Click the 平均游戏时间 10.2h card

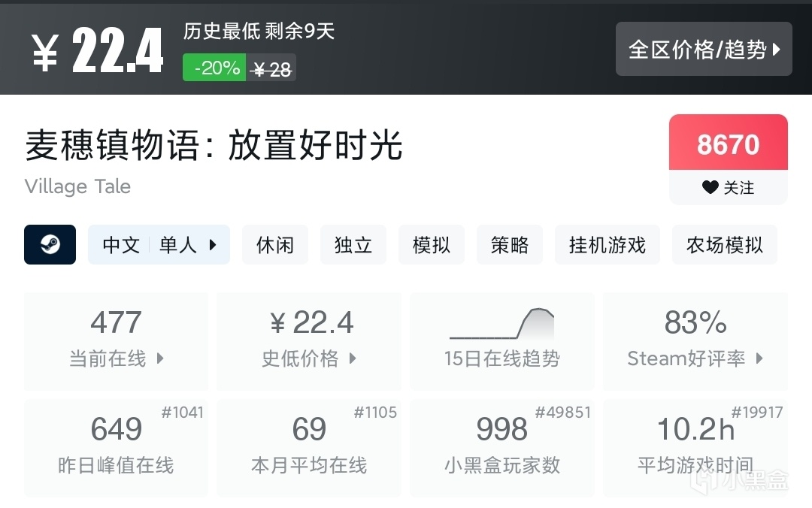pyautogui.click(x=695, y=448)
